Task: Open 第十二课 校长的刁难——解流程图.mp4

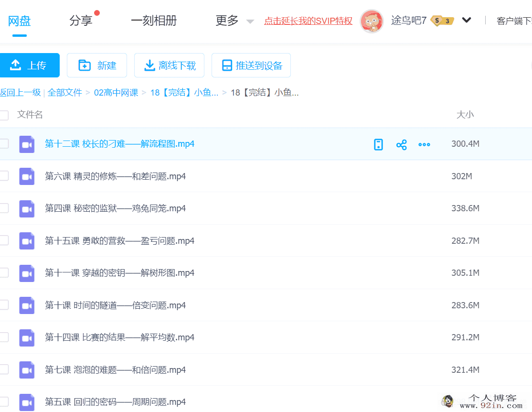Action: pos(119,144)
